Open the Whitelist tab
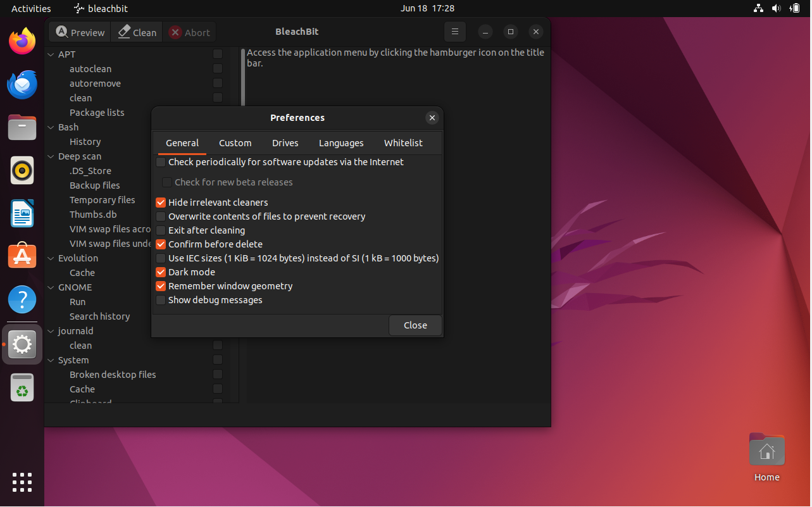 tap(403, 143)
